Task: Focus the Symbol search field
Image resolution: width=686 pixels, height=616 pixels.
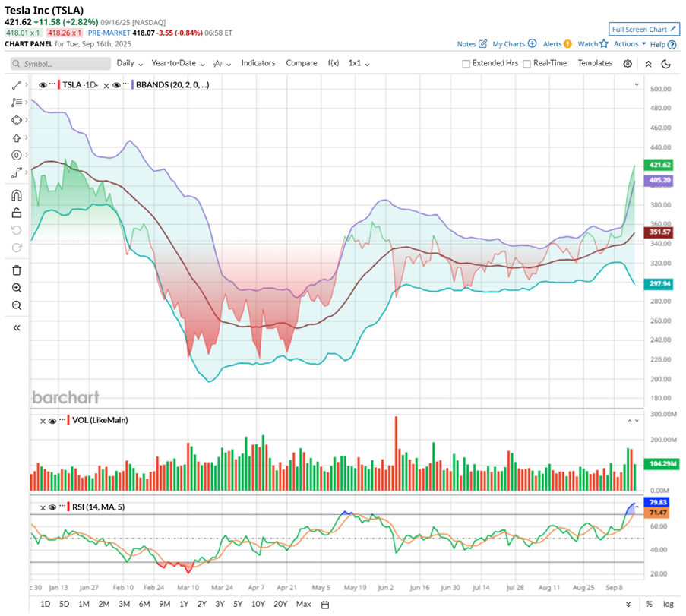Action: tap(61, 64)
